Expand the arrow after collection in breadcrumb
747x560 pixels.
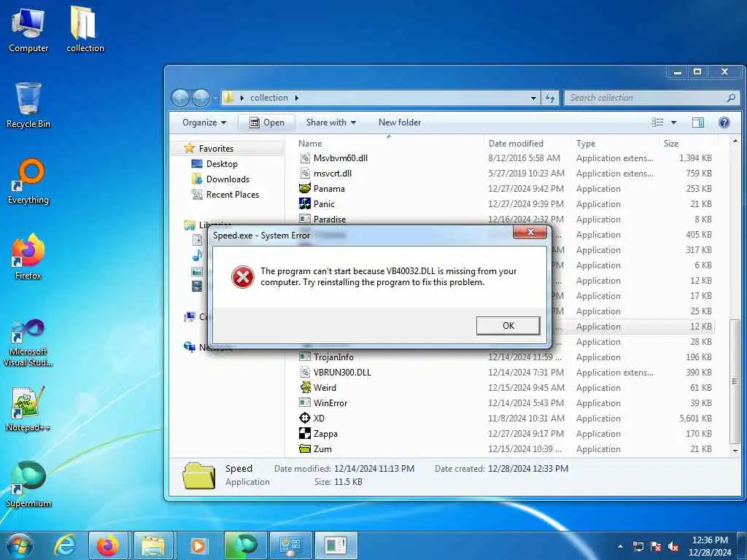297,98
